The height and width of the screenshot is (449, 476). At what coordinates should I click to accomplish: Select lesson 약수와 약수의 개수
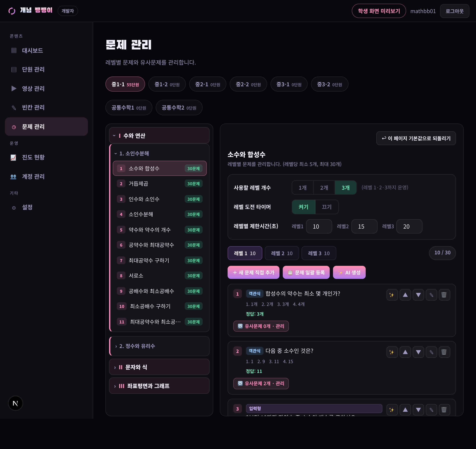coord(160,230)
